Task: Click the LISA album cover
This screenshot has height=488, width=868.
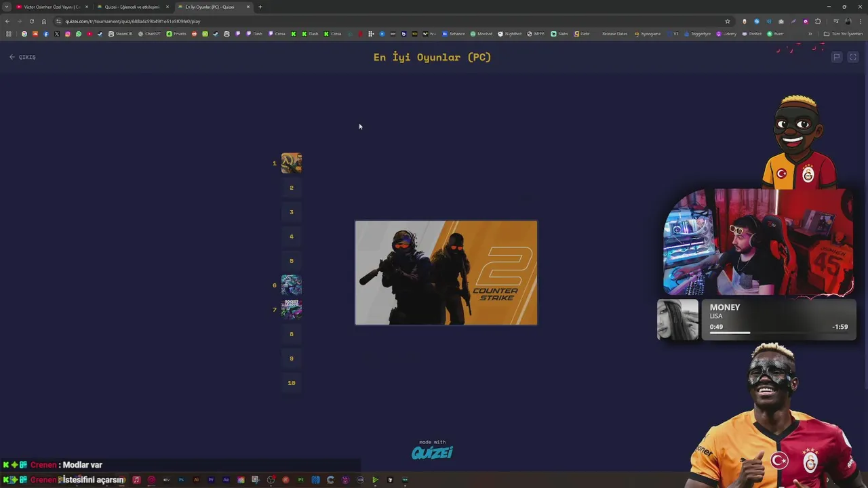Action: [x=677, y=319]
